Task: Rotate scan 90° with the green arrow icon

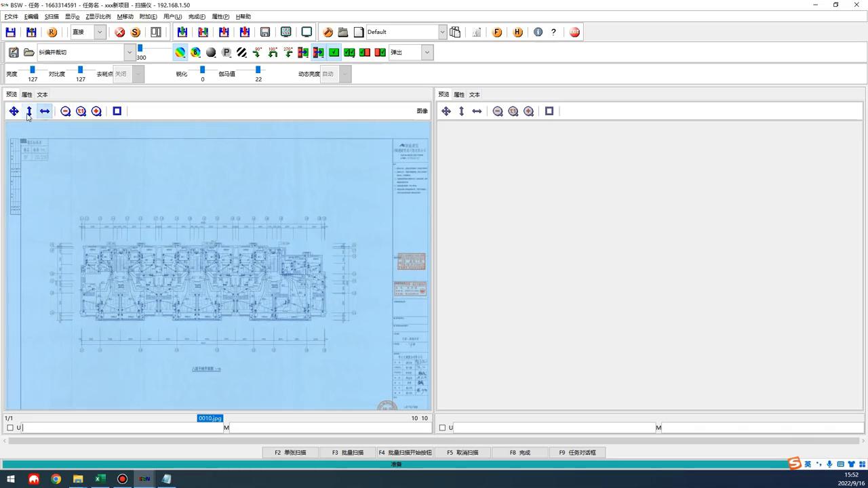Action: [257, 52]
